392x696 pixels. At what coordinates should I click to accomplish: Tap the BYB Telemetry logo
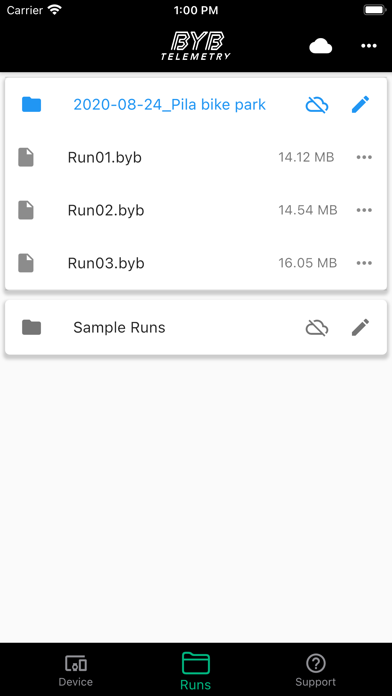coord(196,46)
